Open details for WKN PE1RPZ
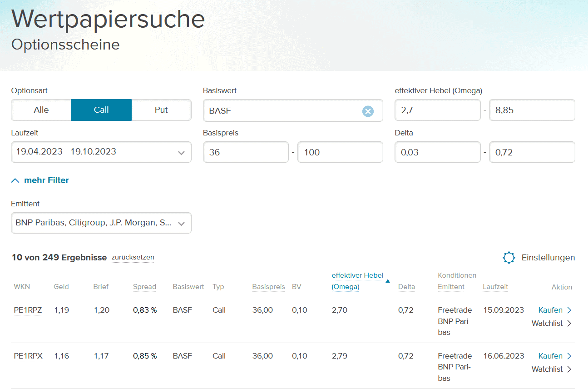This screenshot has width=588, height=389. [x=28, y=309]
